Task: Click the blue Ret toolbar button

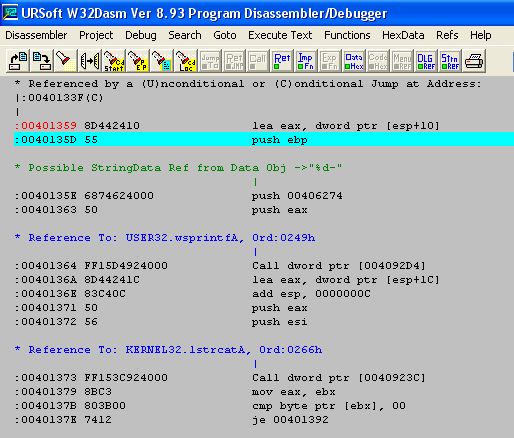Action: (282, 61)
